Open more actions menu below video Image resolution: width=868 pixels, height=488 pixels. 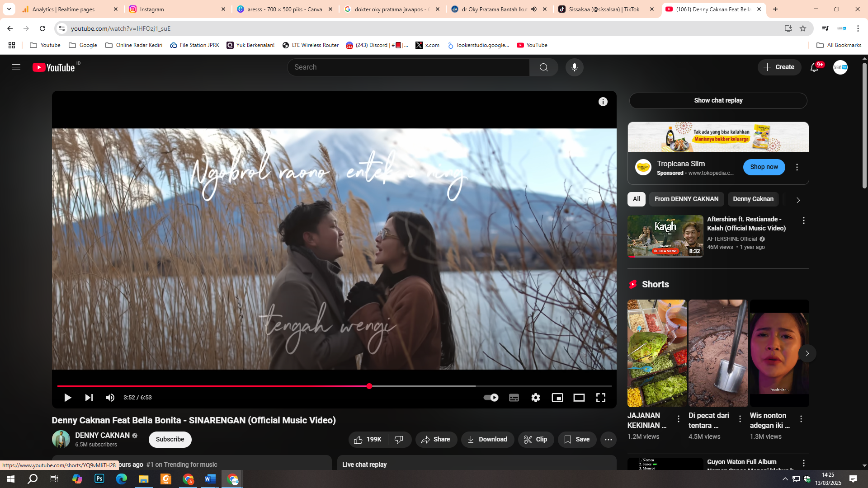[609, 440]
